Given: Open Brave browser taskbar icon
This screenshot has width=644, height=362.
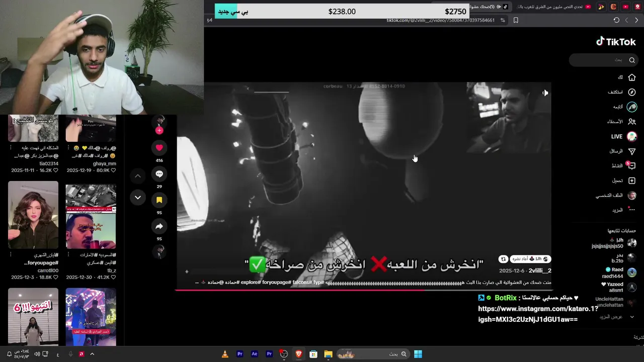Looking at the screenshot, I should [x=299, y=354].
